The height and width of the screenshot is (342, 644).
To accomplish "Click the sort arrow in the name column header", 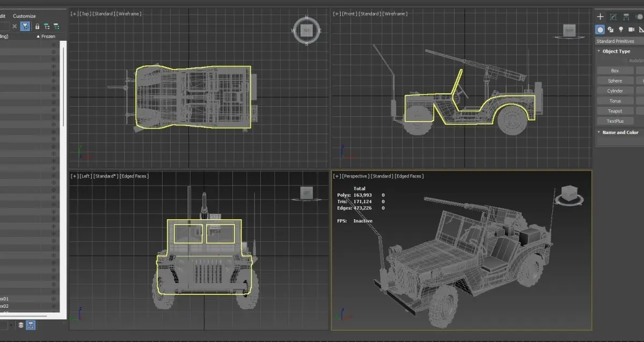I will click(38, 36).
